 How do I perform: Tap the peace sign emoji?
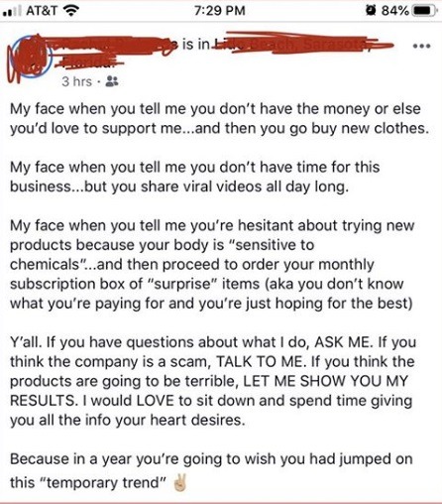click(180, 483)
